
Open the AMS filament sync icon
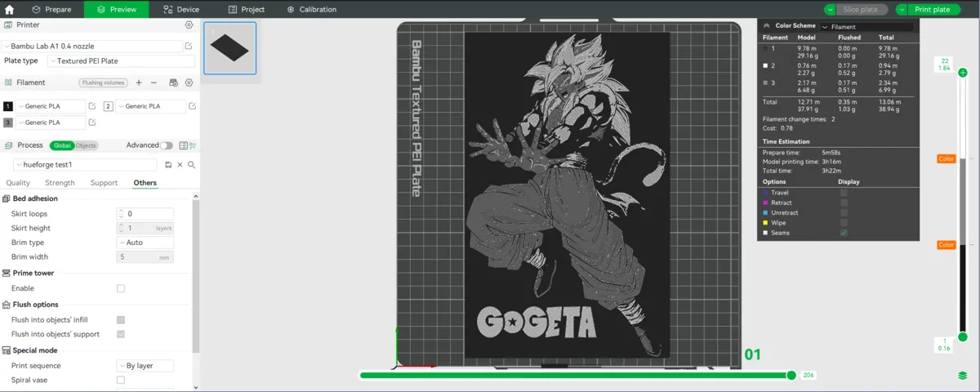[x=173, y=82]
